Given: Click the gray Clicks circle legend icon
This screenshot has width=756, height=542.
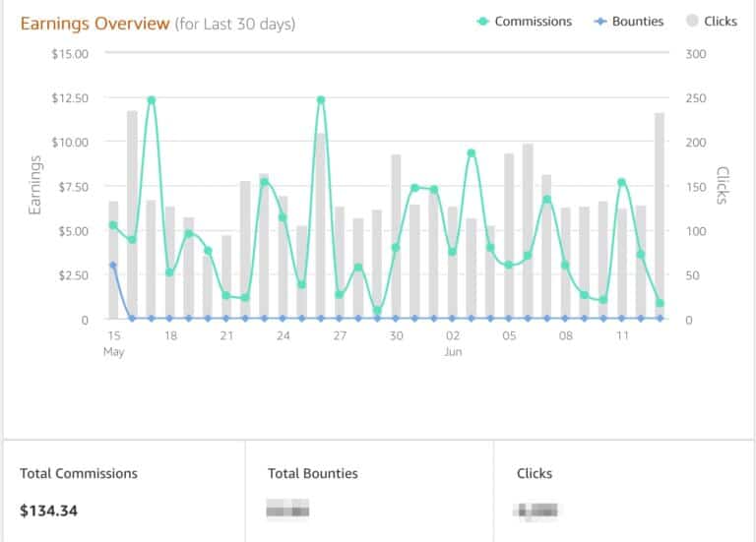Looking at the screenshot, I should [x=691, y=22].
